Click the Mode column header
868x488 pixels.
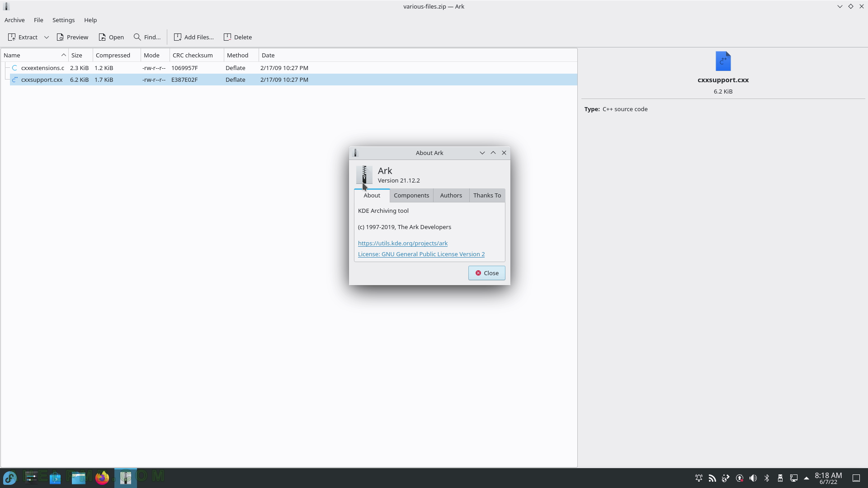[x=156, y=55]
